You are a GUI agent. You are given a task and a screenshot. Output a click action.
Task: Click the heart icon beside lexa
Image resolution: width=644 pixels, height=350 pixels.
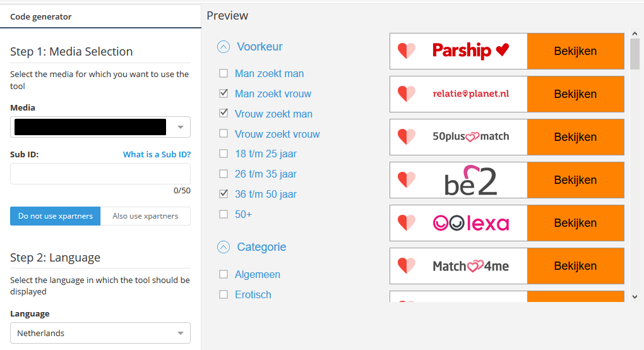[x=406, y=223]
